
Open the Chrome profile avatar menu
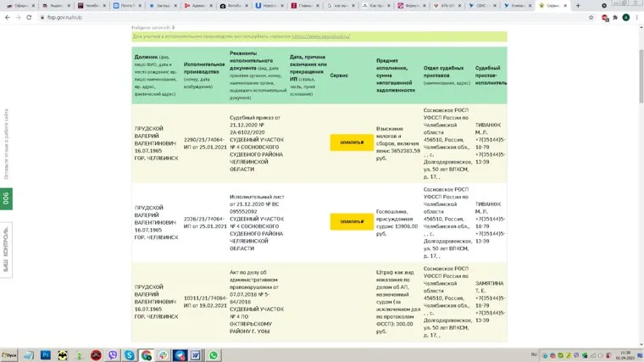(x=625, y=16)
